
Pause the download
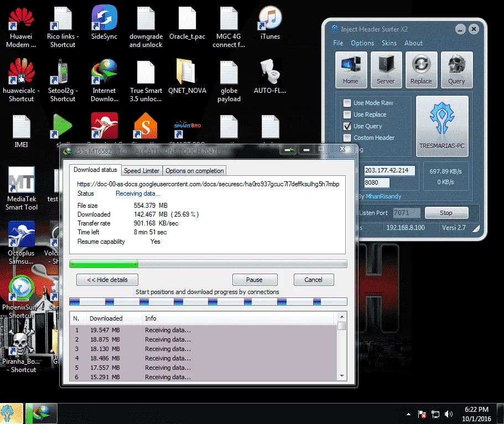tap(254, 280)
